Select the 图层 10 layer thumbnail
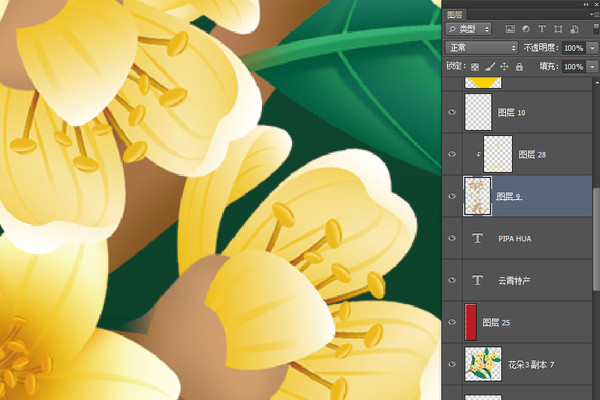600x400 pixels. pyautogui.click(x=478, y=112)
